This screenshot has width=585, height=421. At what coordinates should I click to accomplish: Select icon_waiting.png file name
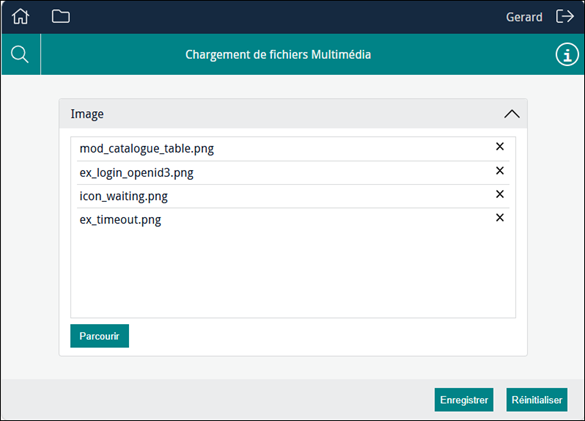click(x=123, y=196)
